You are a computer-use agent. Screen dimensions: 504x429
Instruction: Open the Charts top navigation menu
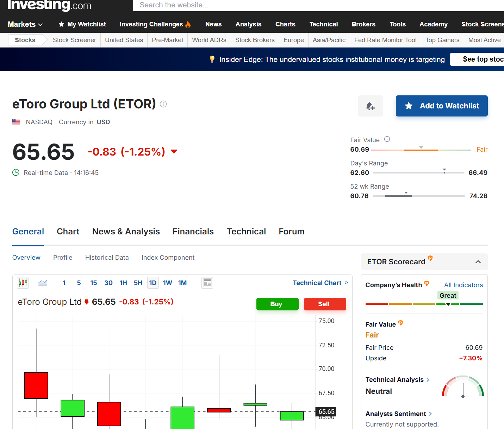tap(285, 24)
